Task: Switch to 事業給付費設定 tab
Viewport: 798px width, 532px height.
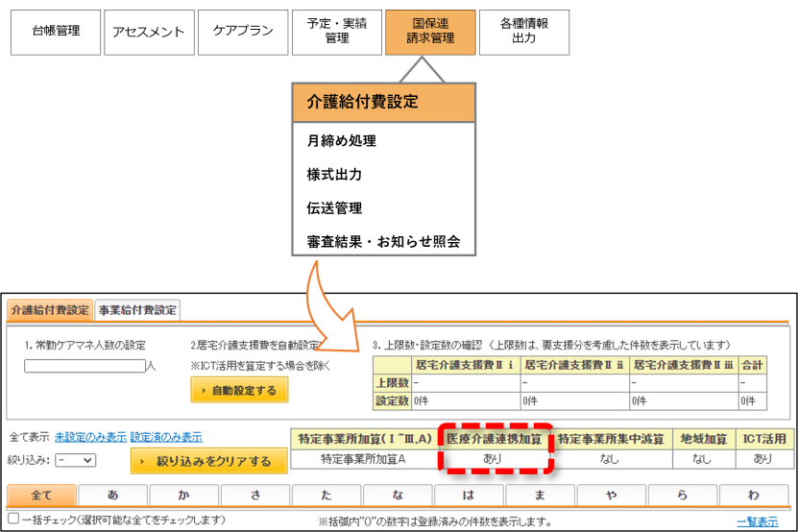Action: tap(137, 310)
